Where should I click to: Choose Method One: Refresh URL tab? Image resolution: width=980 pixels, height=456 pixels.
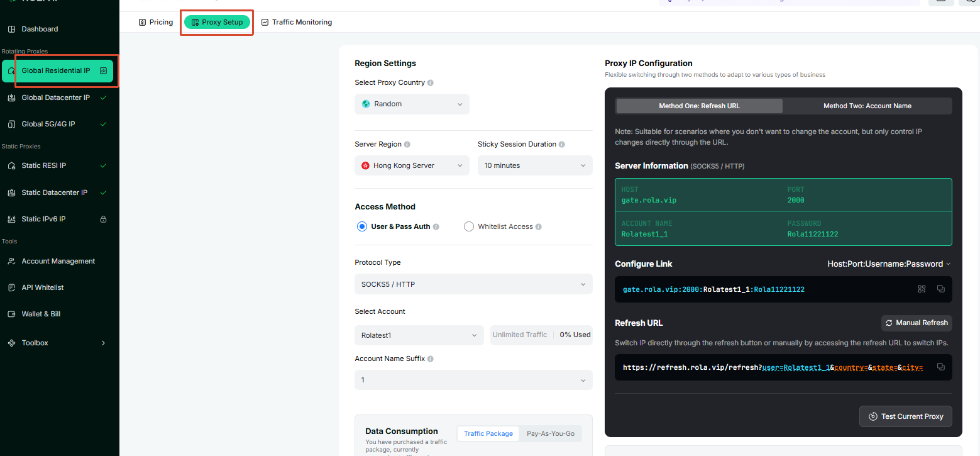tap(699, 106)
